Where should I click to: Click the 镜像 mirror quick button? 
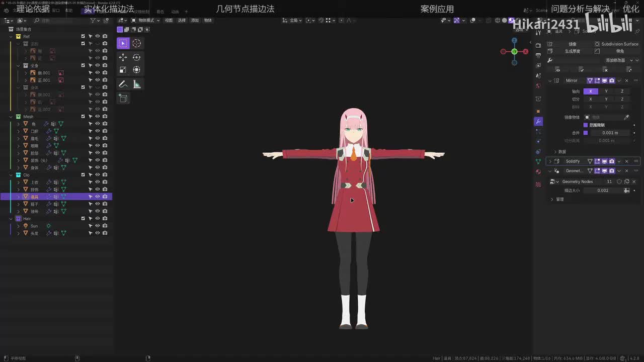point(569,44)
